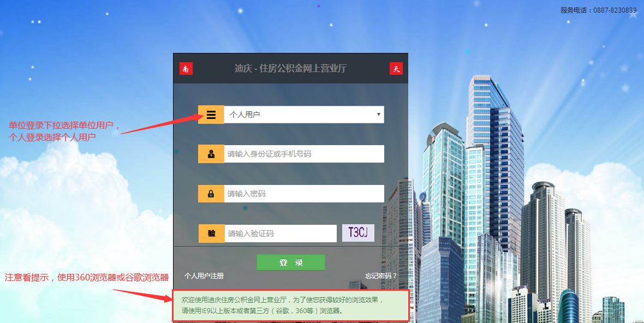Refresh the T3CJ captcha image
This screenshot has width=644, height=323.
pyautogui.click(x=358, y=233)
